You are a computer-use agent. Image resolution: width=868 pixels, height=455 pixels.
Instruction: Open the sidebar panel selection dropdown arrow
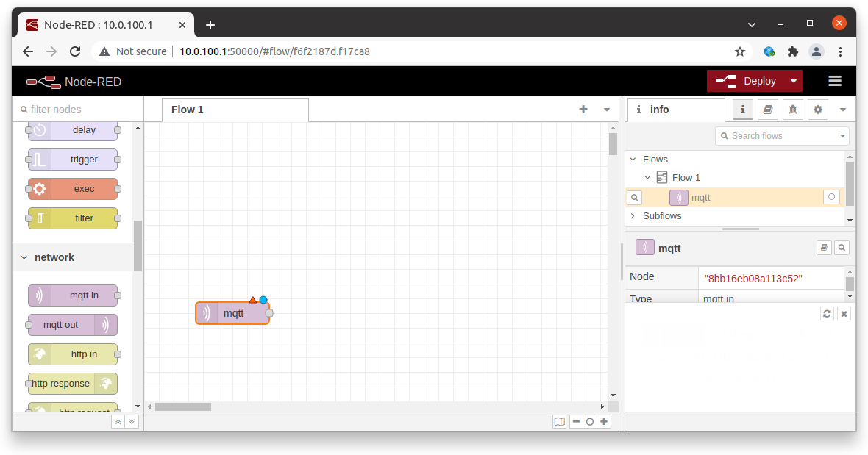[843, 109]
